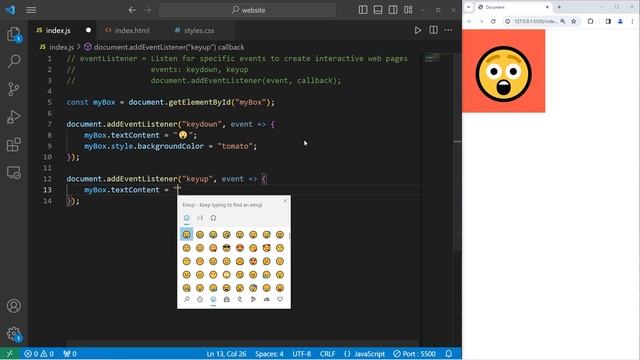Open the Extensions view
640x360 pixels.
pyautogui.click(x=13, y=144)
